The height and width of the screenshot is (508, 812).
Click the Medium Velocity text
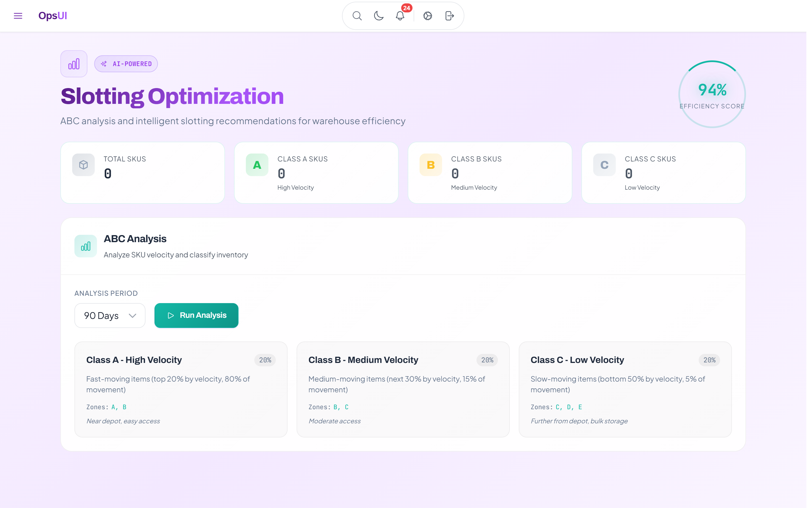474,187
